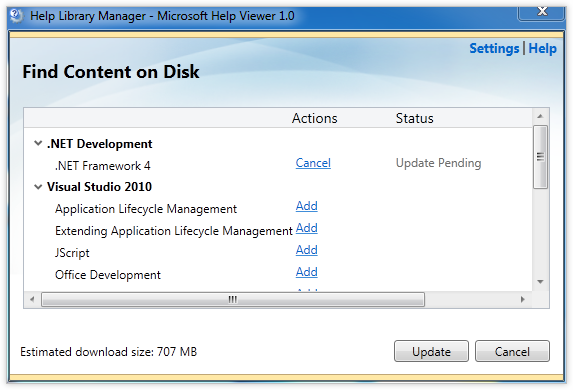Close the Help Library Manager window
This screenshot has height=390, width=573.
point(542,12)
